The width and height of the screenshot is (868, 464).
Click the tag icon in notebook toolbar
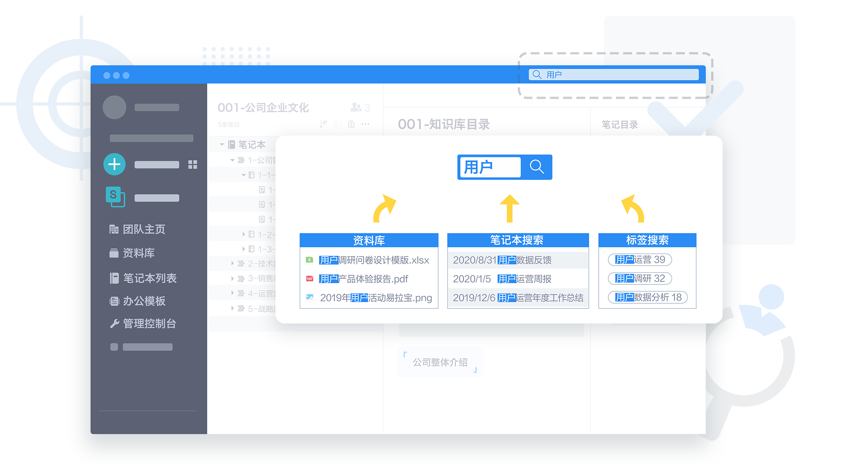tap(351, 124)
